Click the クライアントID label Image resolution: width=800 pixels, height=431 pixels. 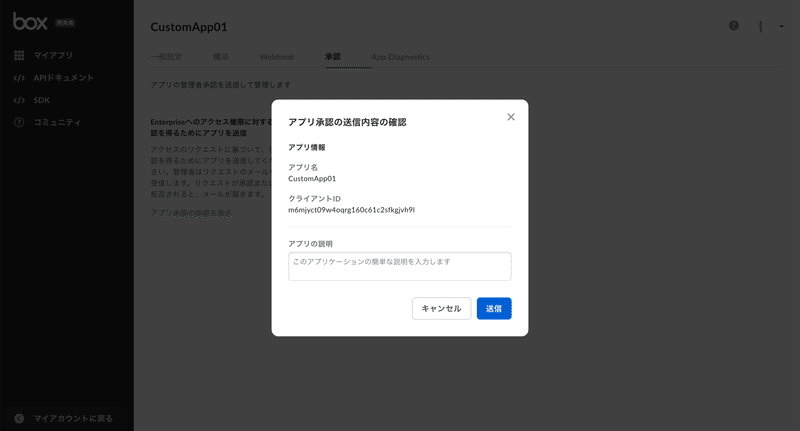click(314, 198)
